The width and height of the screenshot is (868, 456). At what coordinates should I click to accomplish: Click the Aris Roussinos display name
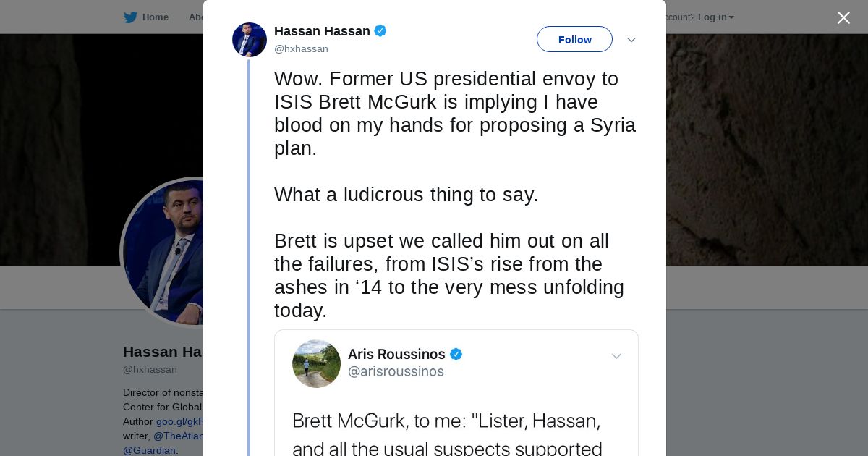pyautogui.click(x=396, y=354)
